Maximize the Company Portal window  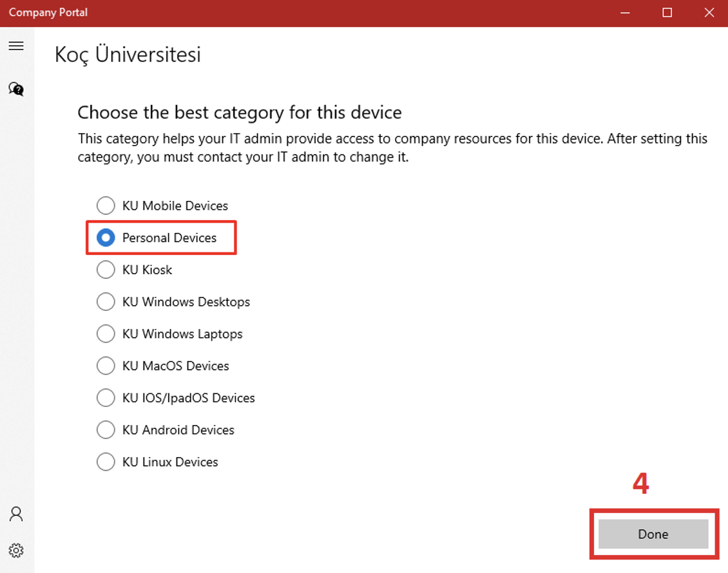tap(667, 12)
